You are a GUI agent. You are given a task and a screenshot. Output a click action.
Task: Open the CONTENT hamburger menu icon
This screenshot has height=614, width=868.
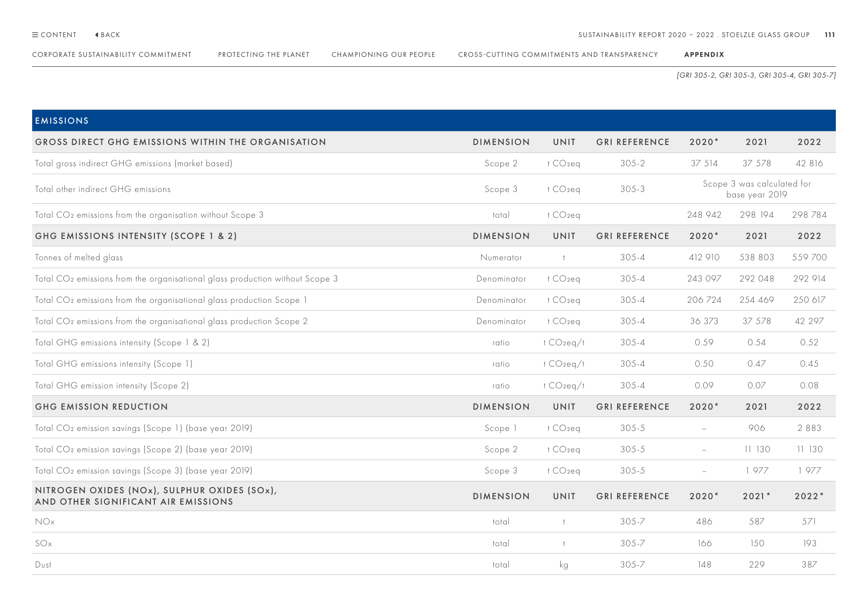coord(35,35)
